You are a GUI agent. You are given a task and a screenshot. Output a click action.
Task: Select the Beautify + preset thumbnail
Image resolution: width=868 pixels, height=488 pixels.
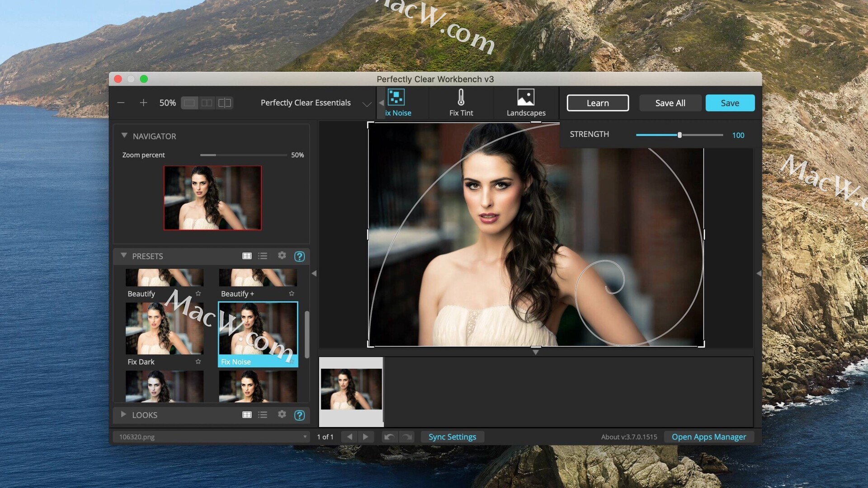(x=258, y=277)
